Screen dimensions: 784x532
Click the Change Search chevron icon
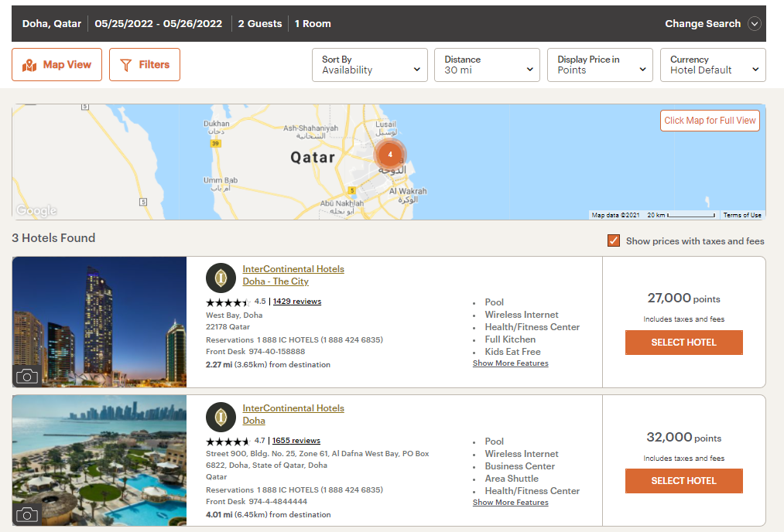tap(754, 23)
